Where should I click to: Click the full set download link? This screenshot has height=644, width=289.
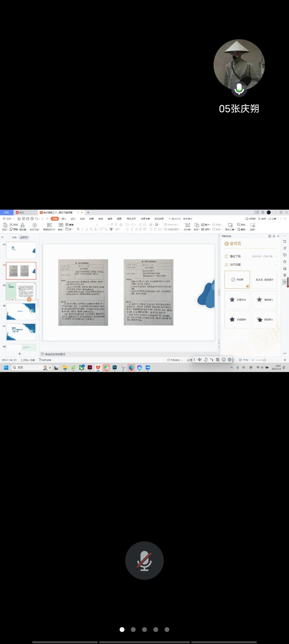pos(235,256)
